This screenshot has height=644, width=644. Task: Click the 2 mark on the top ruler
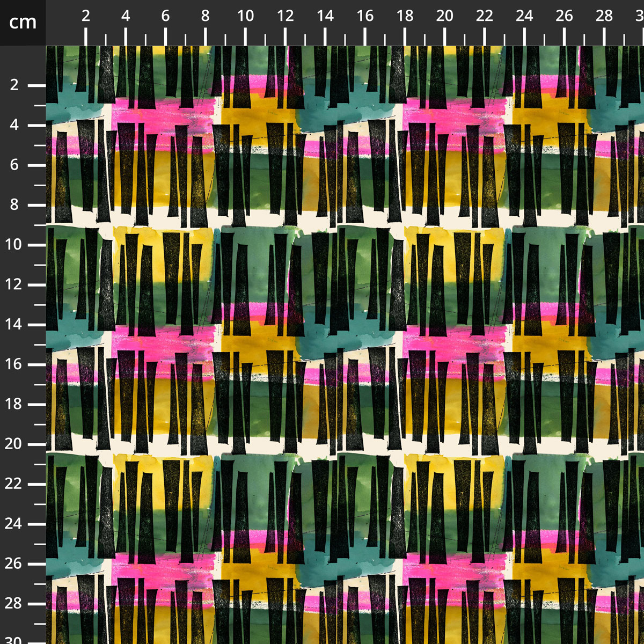(86, 16)
